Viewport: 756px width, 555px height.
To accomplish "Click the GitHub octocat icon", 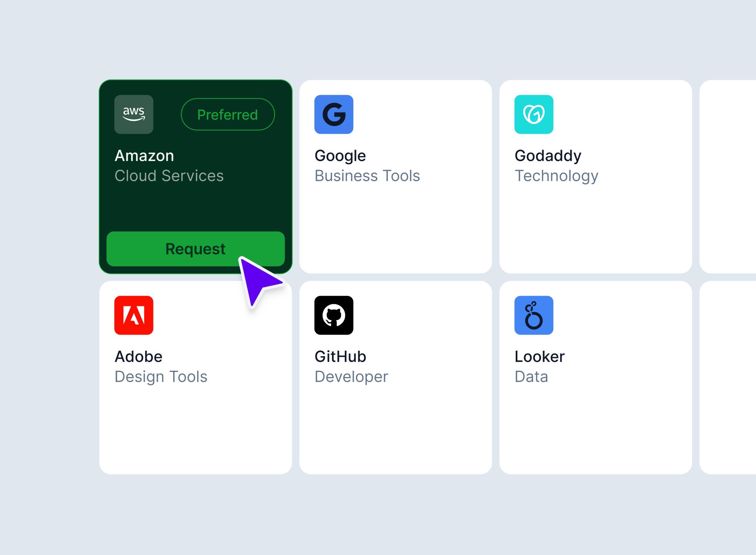I will (334, 315).
